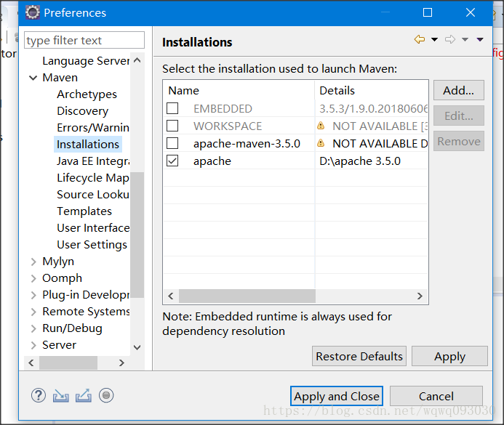Click the Name column header
This screenshot has height=425, width=504.
pyautogui.click(x=239, y=91)
